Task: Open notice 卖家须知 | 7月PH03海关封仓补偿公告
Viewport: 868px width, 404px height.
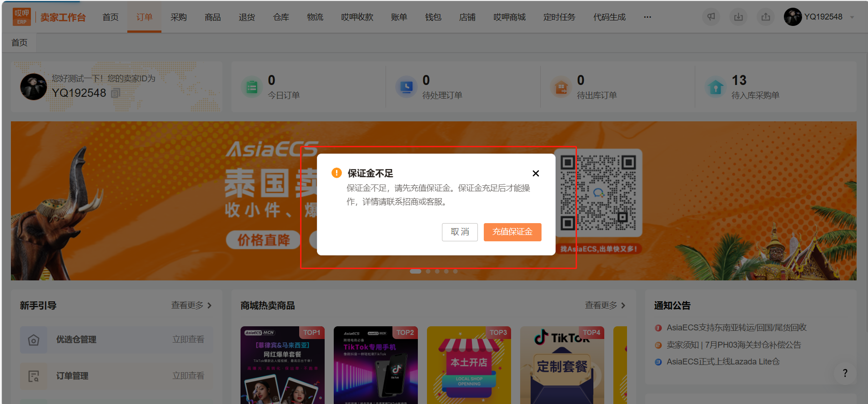Action: (734, 345)
